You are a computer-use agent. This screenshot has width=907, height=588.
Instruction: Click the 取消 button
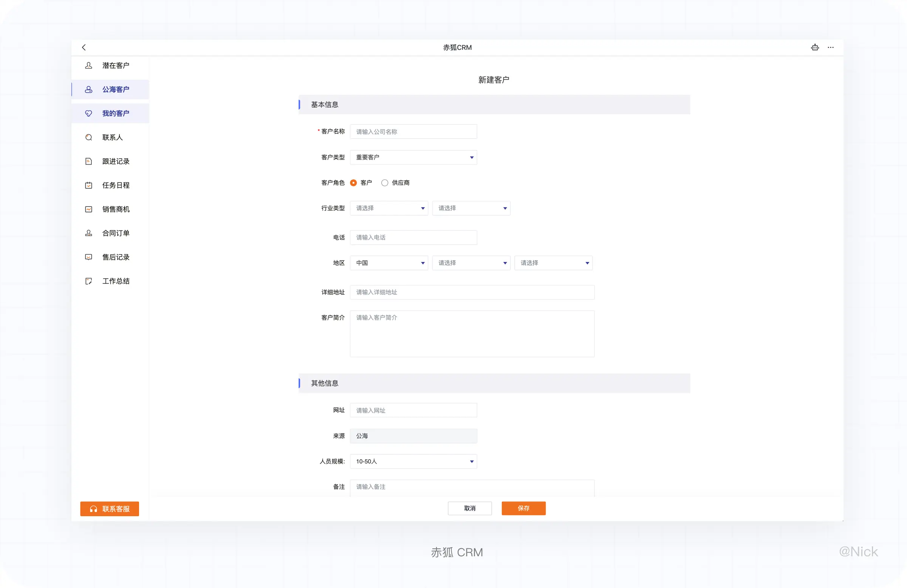pos(469,508)
